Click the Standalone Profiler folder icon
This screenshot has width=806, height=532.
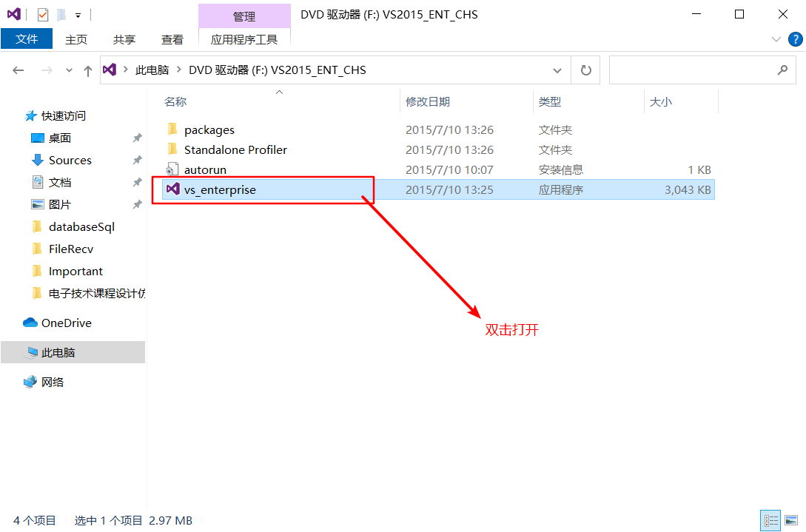coord(172,149)
